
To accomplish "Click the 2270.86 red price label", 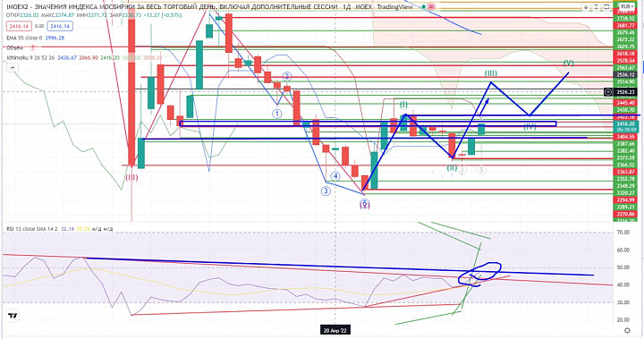I will click(x=625, y=214).
